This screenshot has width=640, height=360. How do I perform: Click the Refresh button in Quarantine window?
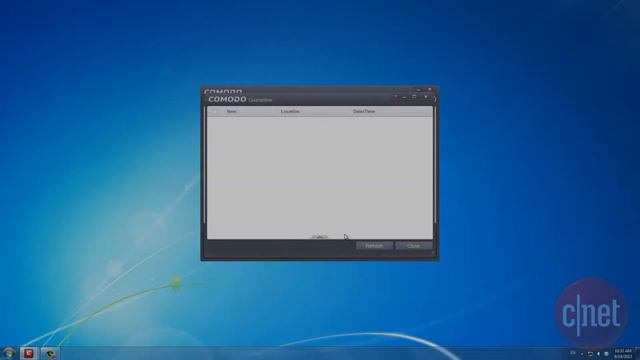click(374, 246)
